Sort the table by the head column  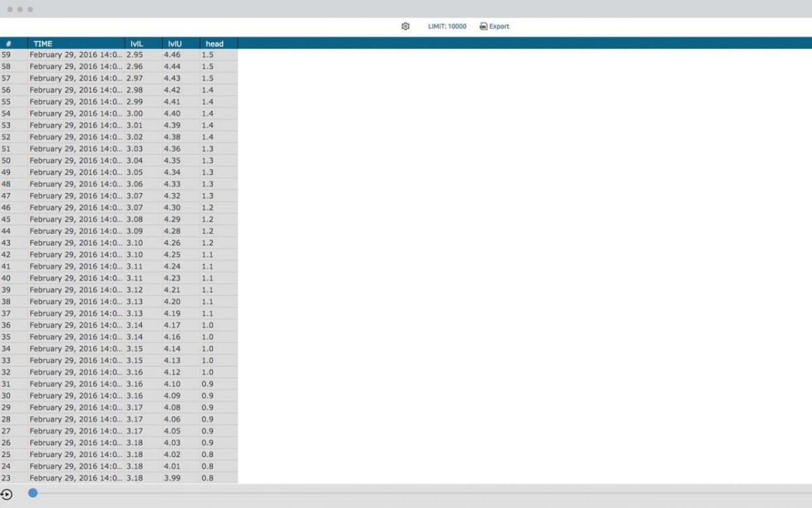pyautogui.click(x=214, y=43)
